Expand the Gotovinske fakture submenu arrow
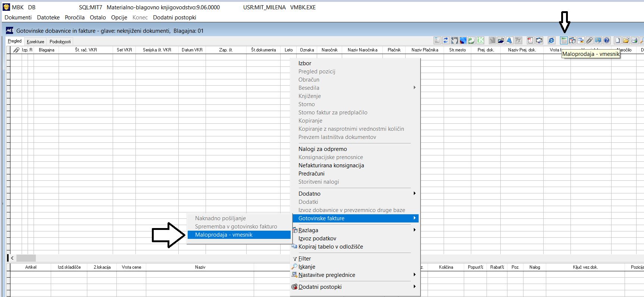Image resolution: width=644 pixels, height=297 pixels. 415,218
